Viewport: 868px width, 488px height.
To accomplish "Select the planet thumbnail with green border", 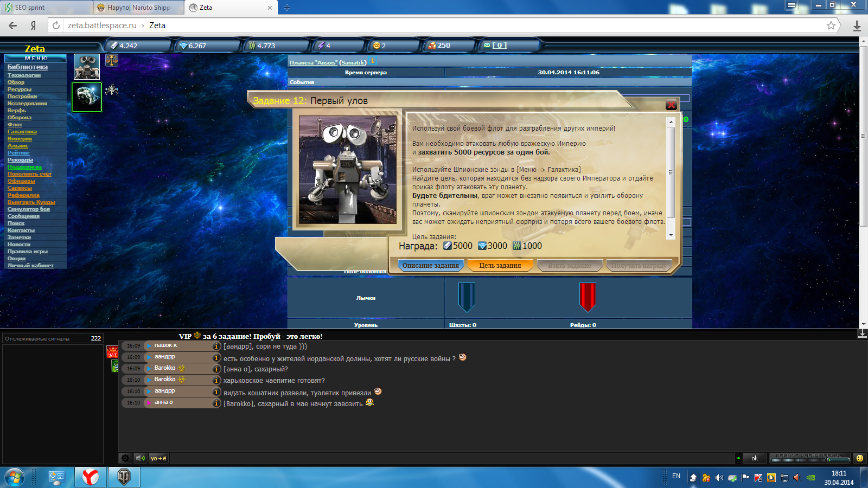I will [87, 97].
